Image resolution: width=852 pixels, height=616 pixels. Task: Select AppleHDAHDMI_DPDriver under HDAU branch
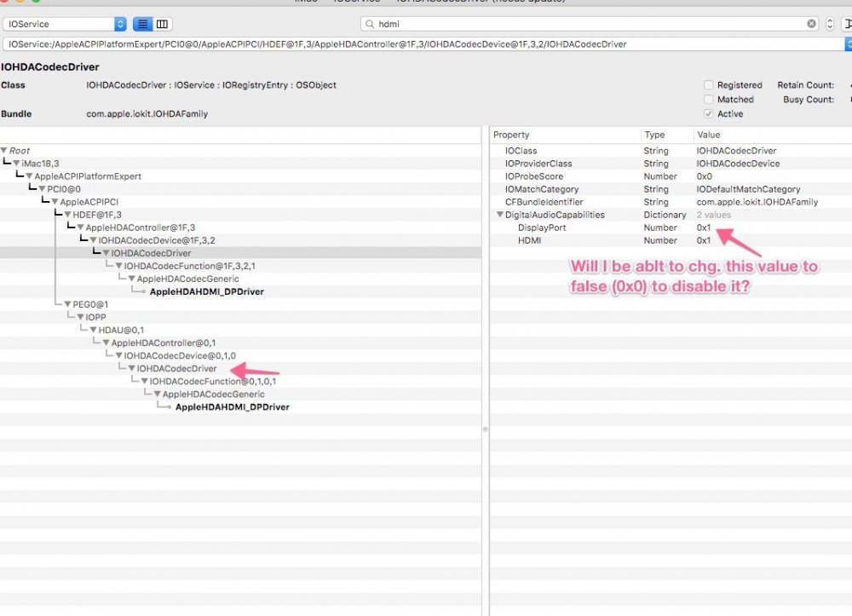(x=233, y=407)
